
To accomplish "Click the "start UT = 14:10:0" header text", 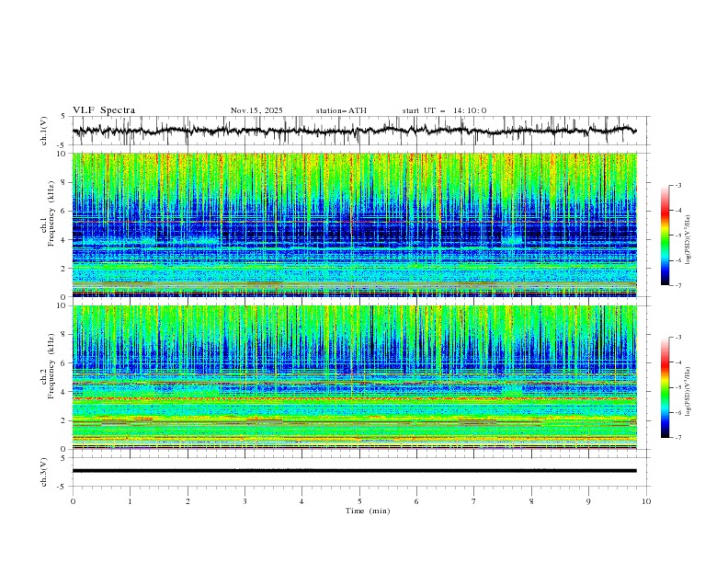I will tap(444, 110).
